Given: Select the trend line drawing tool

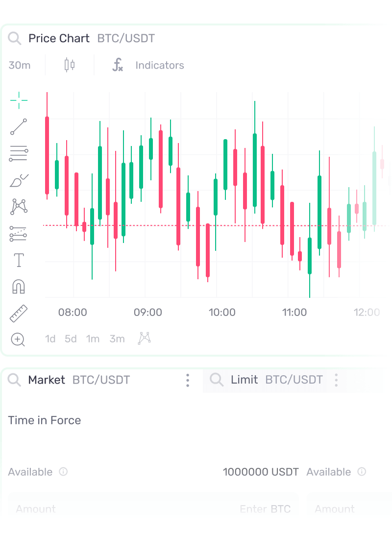Looking at the screenshot, I should tap(19, 127).
